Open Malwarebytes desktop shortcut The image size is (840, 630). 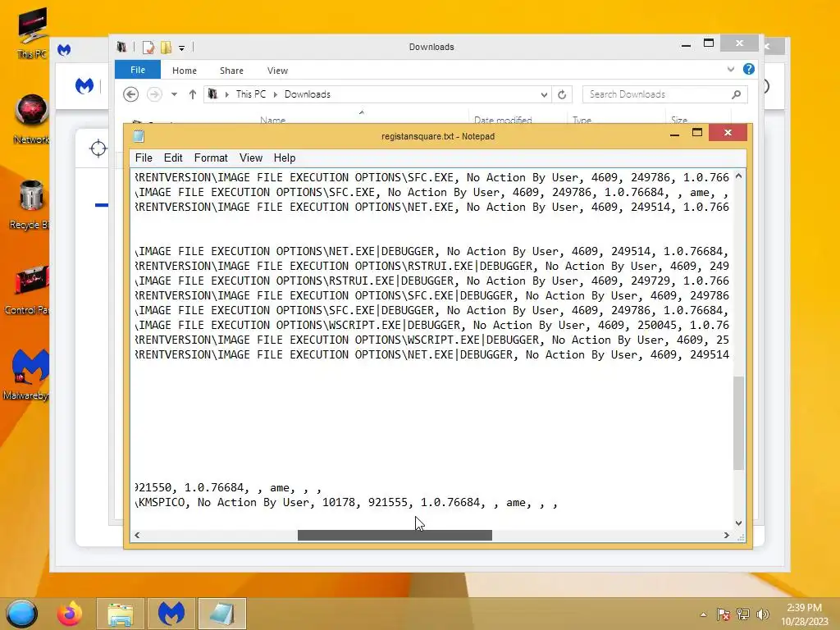point(27,375)
